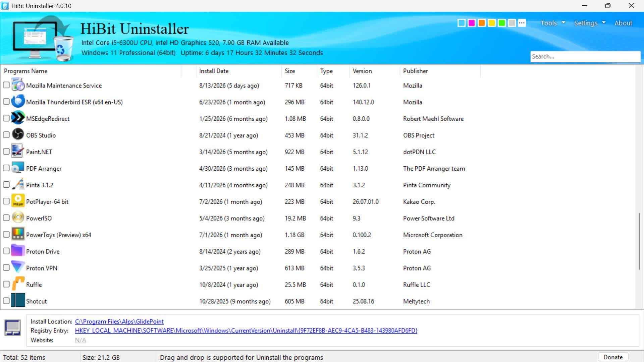Screen dimensions: 644x362
Task: Choose the orange theme color swatch
Action: point(482,23)
